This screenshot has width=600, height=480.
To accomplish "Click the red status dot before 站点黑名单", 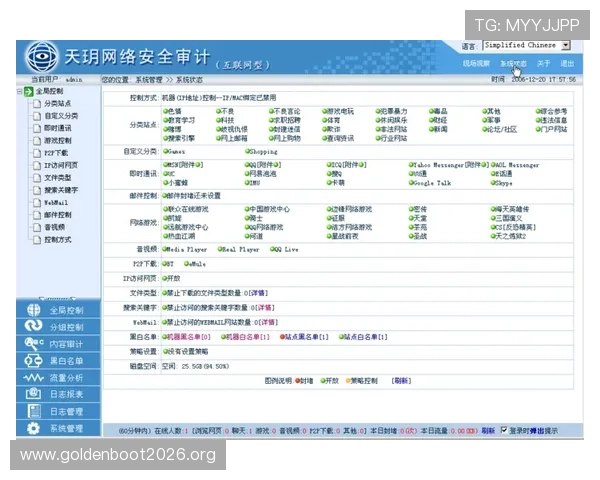I will (x=282, y=337).
